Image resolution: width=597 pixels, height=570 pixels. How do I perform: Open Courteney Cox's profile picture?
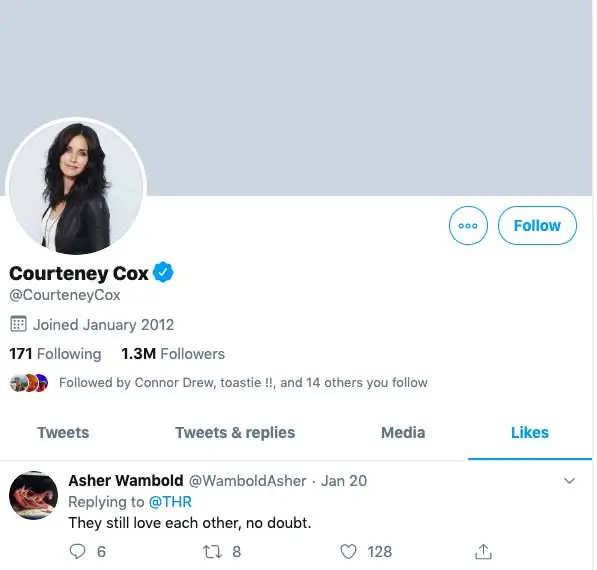(x=76, y=187)
